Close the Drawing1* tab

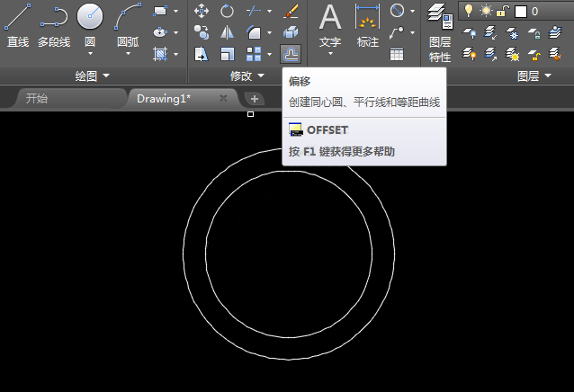(x=224, y=98)
